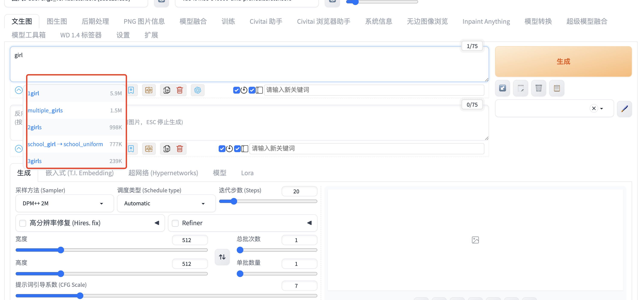Click the A|B translate icon under positive prompt

coord(149,90)
